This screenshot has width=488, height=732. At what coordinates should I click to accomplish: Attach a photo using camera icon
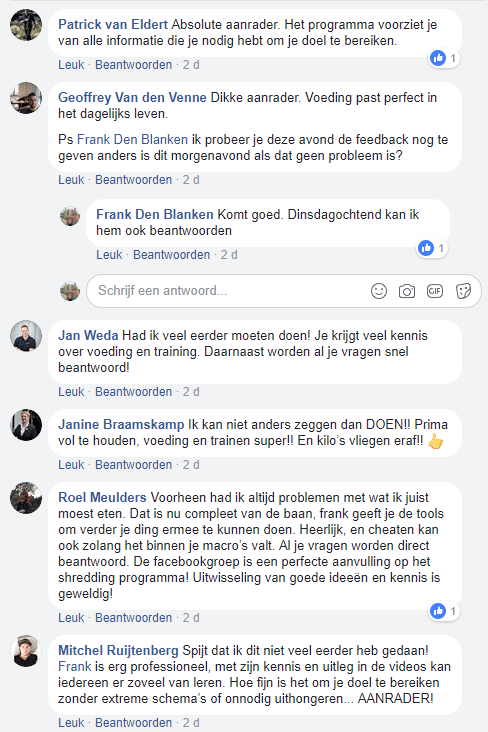click(x=407, y=291)
